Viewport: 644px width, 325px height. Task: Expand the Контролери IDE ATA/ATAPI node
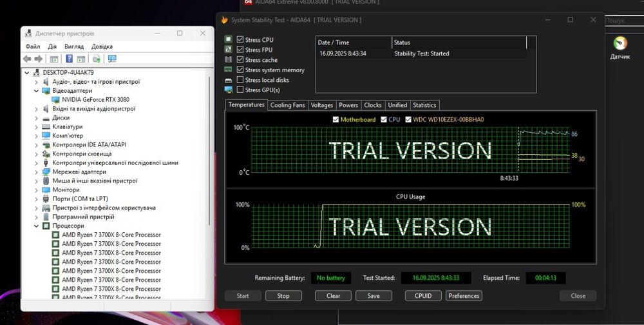point(36,145)
